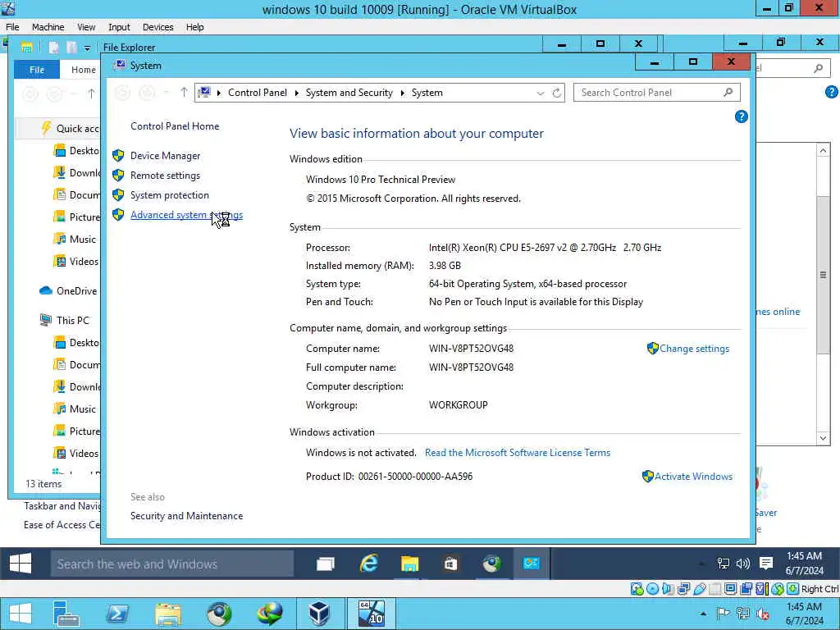
Task: Open VirtualBox Devices menu
Action: (158, 27)
